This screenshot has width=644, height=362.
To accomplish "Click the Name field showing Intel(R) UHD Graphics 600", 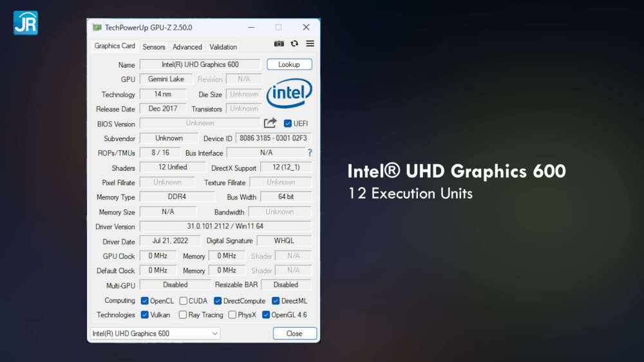I will coord(200,64).
